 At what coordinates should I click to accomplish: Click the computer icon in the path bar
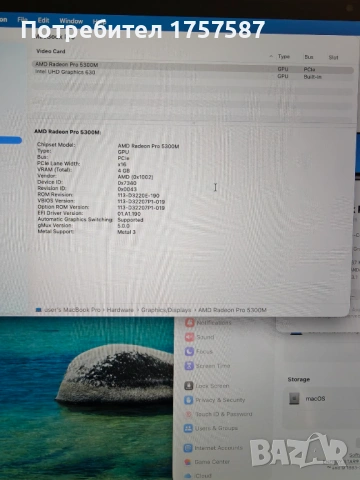click(39, 310)
